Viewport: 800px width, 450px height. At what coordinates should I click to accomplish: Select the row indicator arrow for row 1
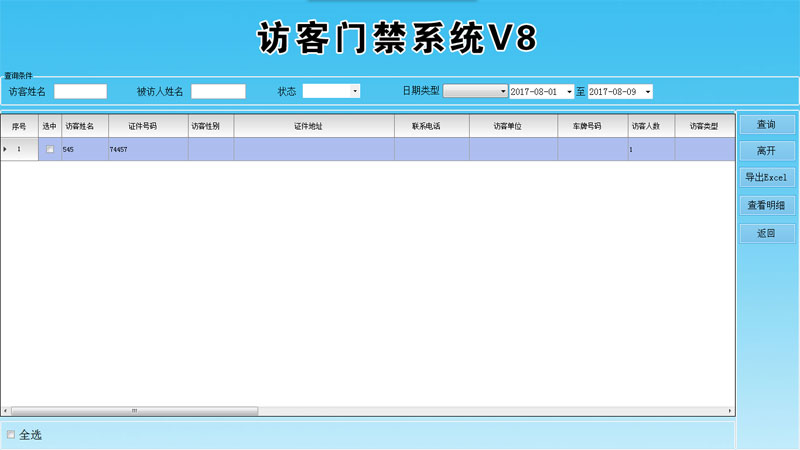[5, 149]
